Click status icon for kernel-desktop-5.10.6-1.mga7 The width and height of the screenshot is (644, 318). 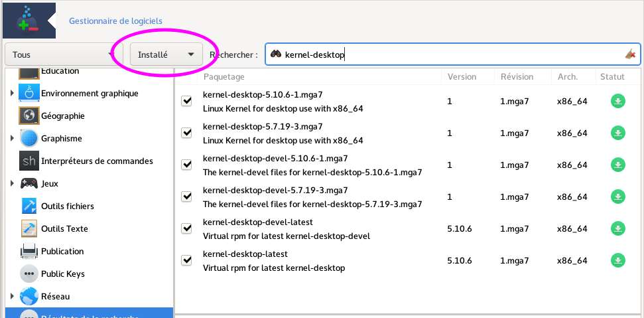pos(617,101)
